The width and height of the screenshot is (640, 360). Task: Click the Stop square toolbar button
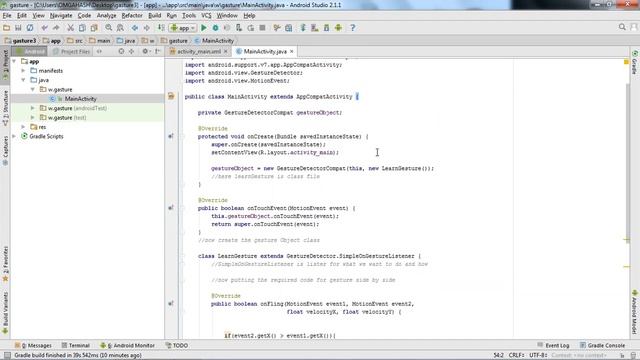tap(262, 28)
